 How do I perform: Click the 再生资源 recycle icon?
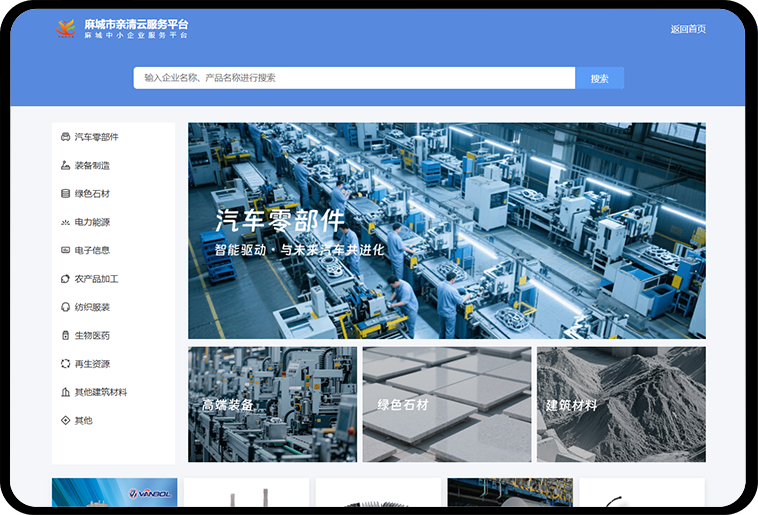pos(65,364)
